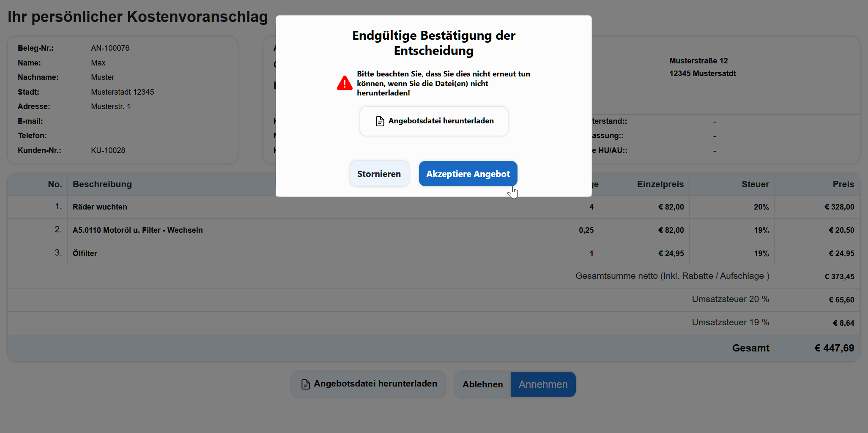Click Stornieren in the dialog

pyautogui.click(x=379, y=174)
